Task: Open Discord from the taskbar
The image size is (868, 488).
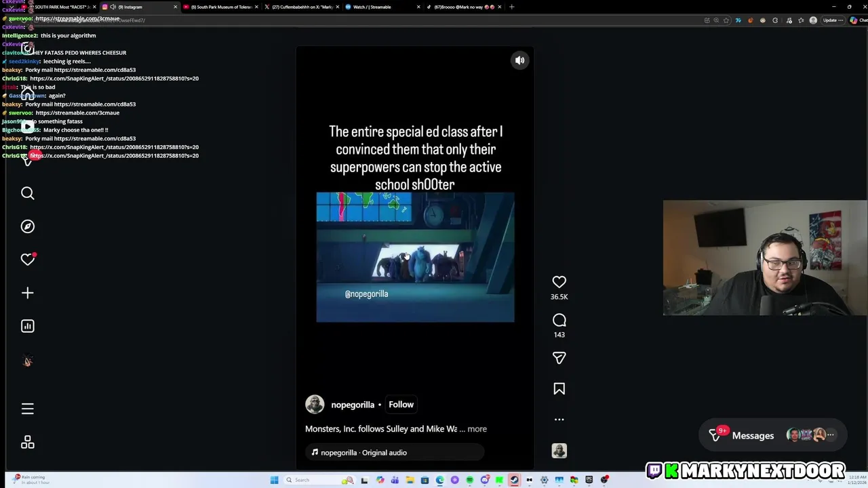Action: click(485, 480)
